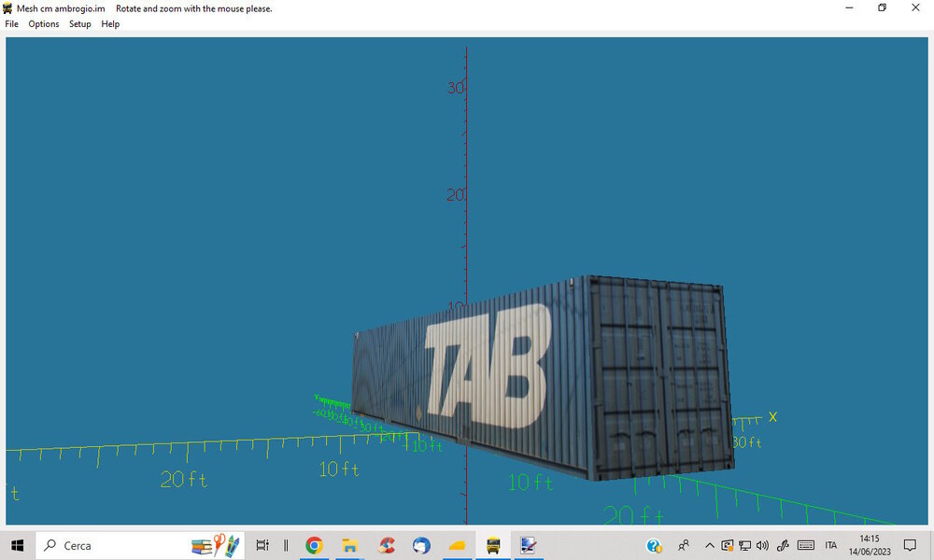Screen dimensions: 934x560
Task: Open the People icon in the taskbar
Action: coord(684,545)
